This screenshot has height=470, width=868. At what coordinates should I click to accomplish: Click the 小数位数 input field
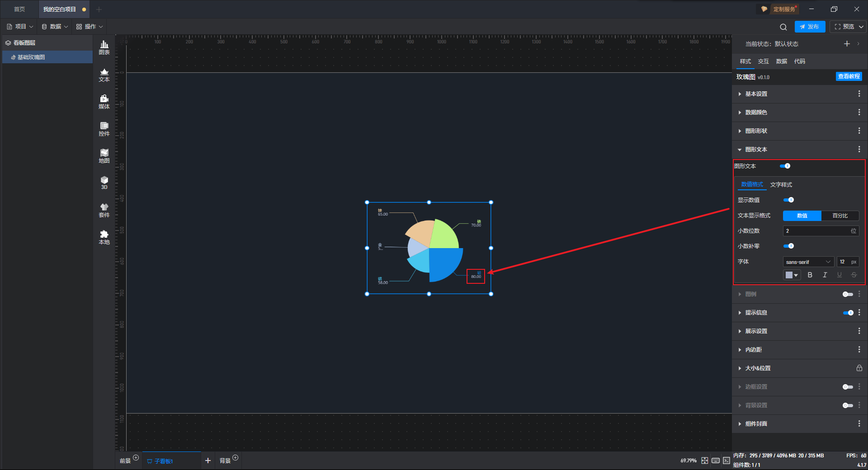821,231
